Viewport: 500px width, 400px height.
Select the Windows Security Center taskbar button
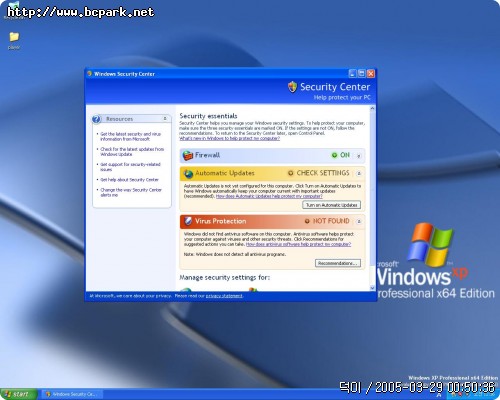tap(72, 394)
